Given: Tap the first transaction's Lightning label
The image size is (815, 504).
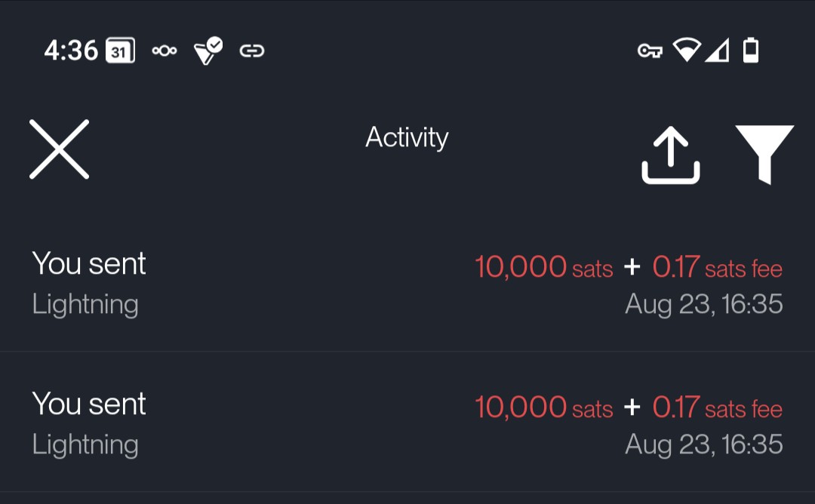Looking at the screenshot, I should pyautogui.click(x=85, y=305).
